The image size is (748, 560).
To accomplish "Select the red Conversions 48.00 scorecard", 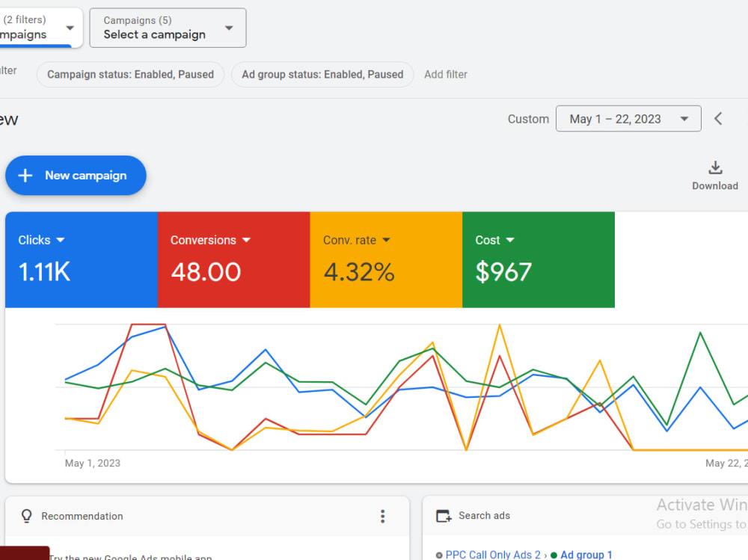I will pyautogui.click(x=233, y=260).
